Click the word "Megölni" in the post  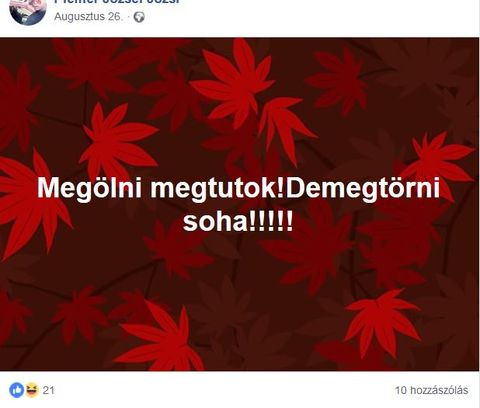89,189
